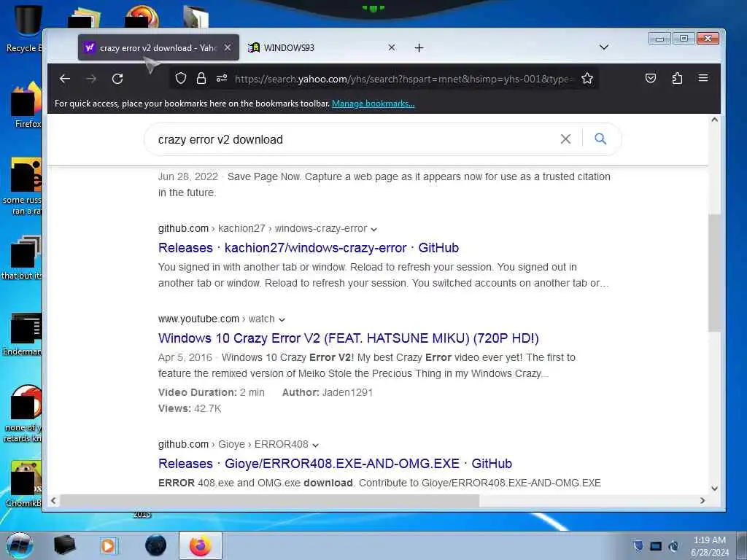Open the Extensions puzzle icon
747x560 pixels.
pyautogui.click(x=677, y=78)
